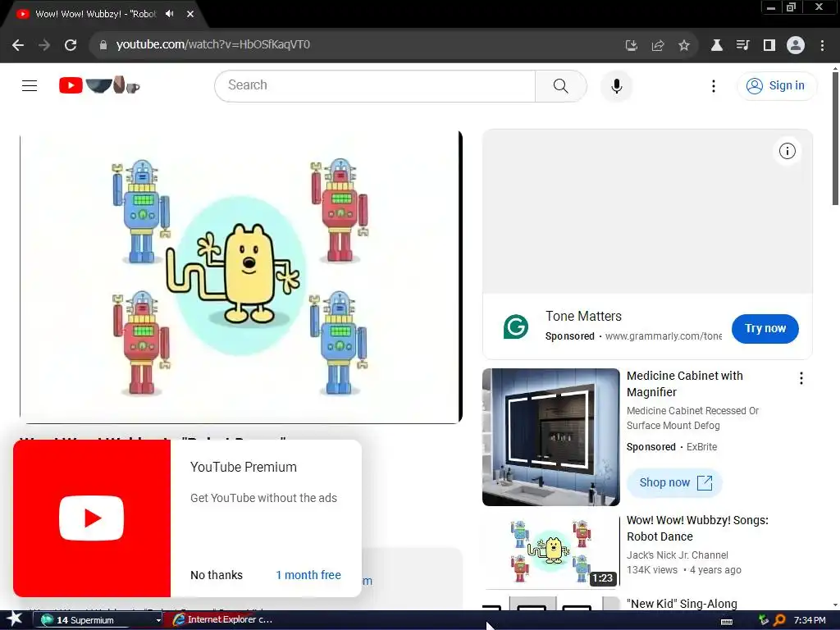The image size is (840, 630).
Task: Click the YouTube Search field
Action: click(x=375, y=85)
